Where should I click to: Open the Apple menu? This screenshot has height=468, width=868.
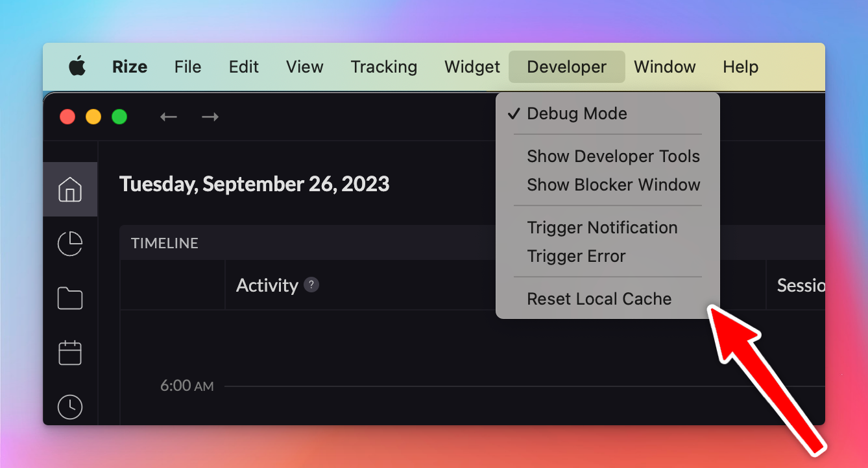(77, 66)
